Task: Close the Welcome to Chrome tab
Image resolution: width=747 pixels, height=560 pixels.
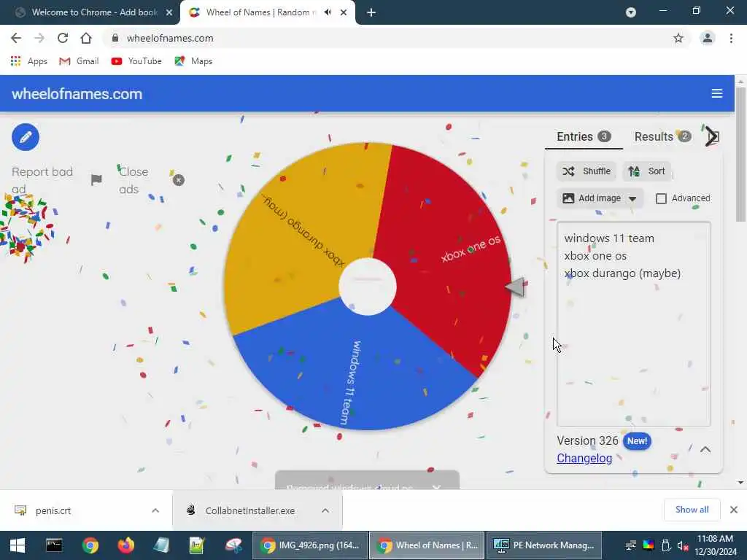Action: (169, 12)
